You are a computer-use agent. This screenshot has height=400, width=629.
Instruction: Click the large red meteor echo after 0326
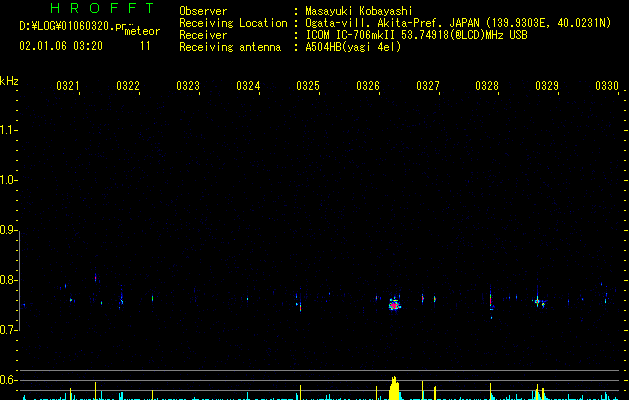pos(395,306)
